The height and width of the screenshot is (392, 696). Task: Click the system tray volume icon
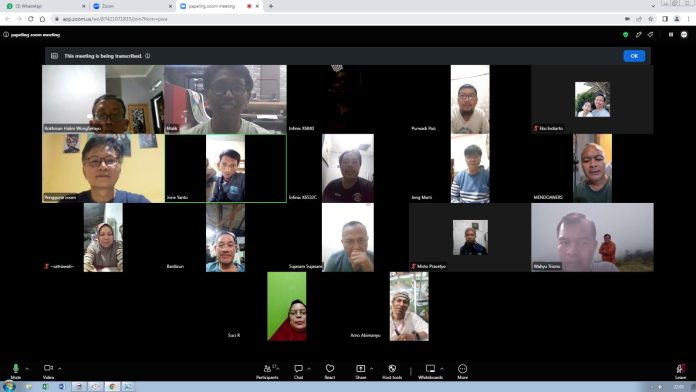click(x=660, y=387)
